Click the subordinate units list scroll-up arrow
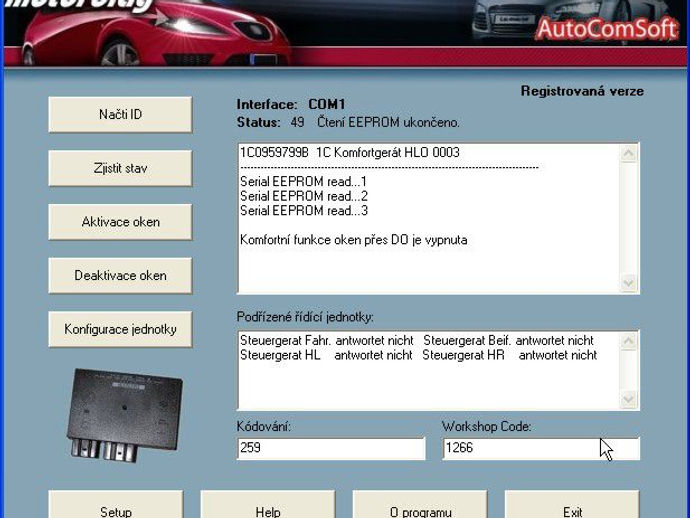This screenshot has width=690, height=518. tap(628, 341)
